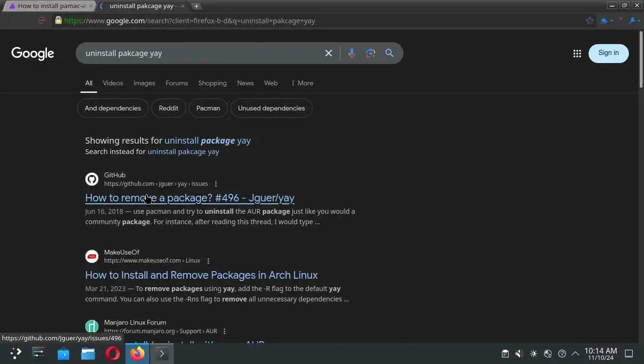Open the network tray icon

(548, 354)
